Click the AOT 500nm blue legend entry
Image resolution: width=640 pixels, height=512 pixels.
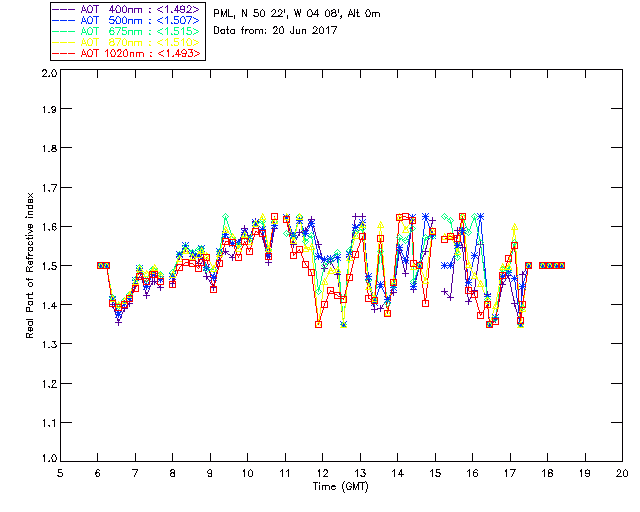127,20
